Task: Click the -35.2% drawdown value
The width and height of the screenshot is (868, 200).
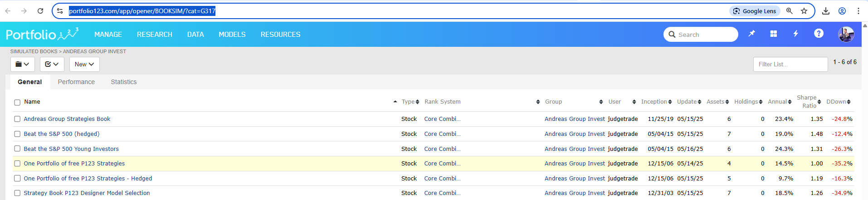Action: (842, 164)
